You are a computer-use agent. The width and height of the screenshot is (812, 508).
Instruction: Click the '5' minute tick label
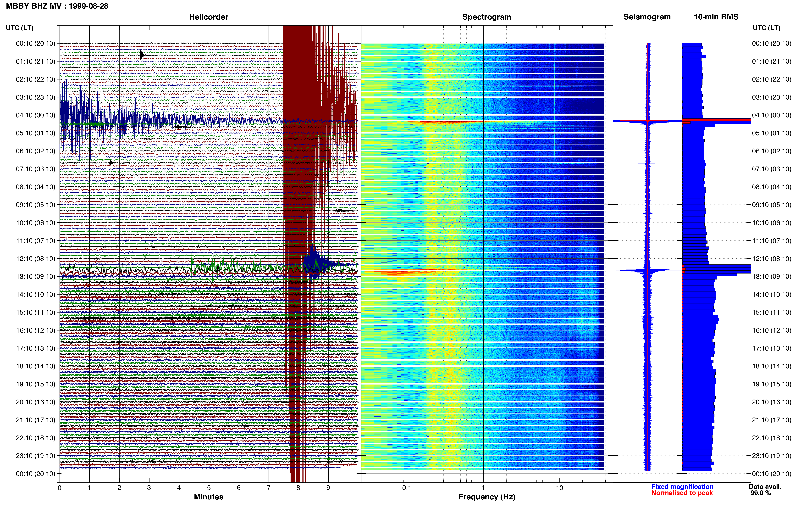[209, 487]
